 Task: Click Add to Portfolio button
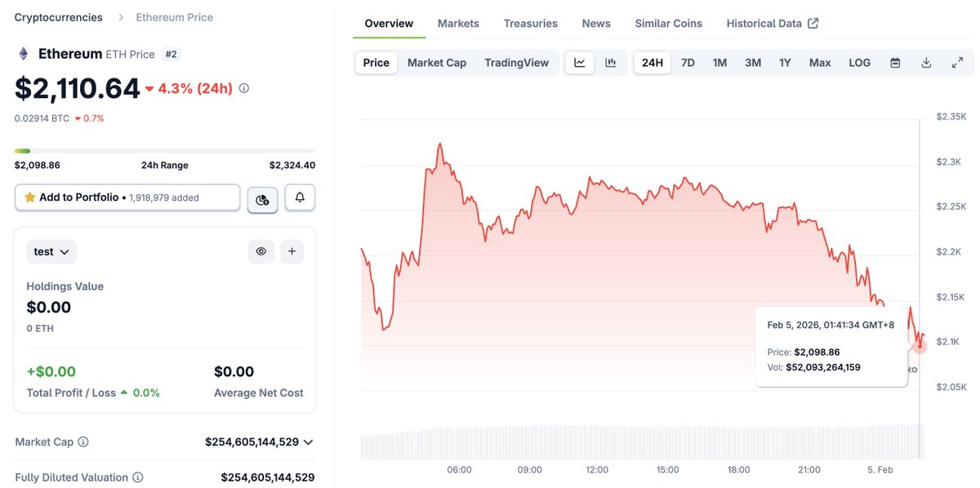click(127, 197)
